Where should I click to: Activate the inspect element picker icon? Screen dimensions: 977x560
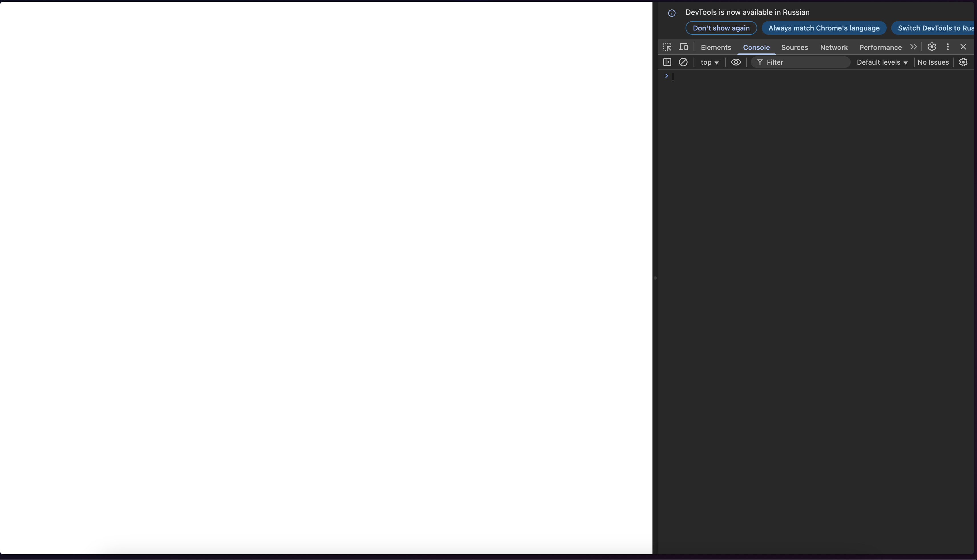[667, 47]
